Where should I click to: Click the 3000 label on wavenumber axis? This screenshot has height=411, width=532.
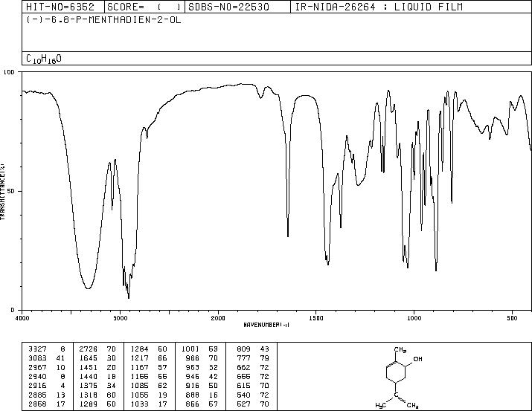(x=120, y=318)
